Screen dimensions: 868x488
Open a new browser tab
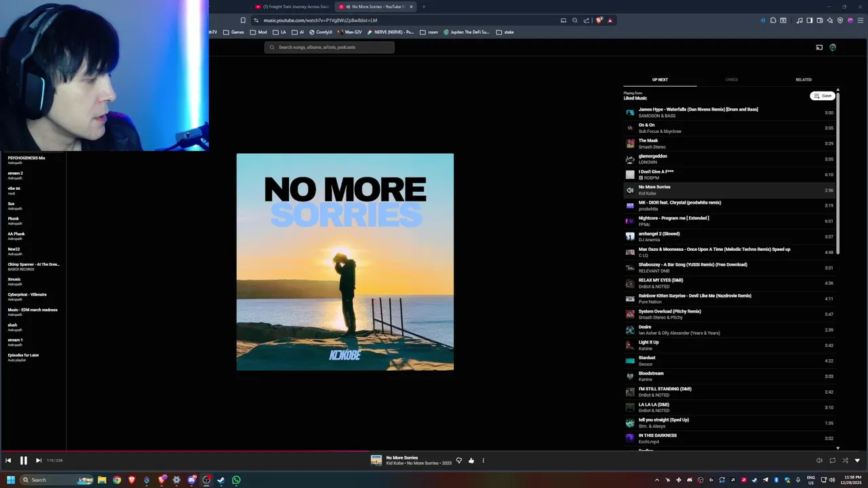point(424,7)
